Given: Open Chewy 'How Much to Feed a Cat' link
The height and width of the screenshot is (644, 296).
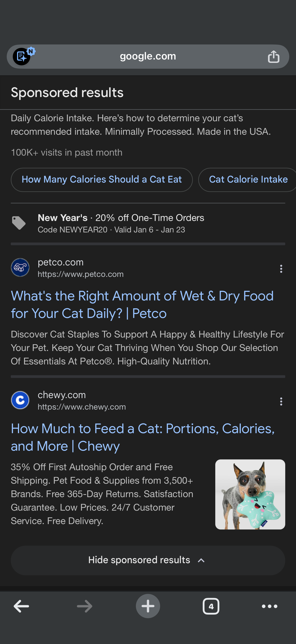Looking at the screenshot, I should pos(143,437).
